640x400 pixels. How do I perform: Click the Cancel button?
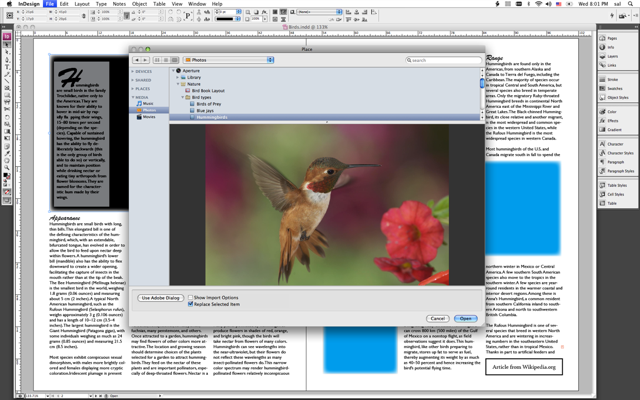[x=437, y=318]
